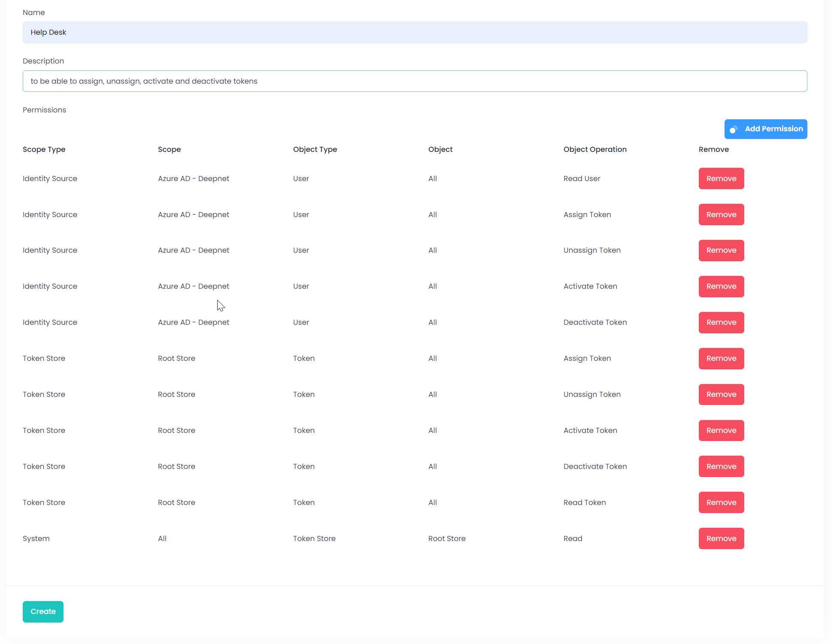Click the Object Operation column header
The image size is (834, 644).
[595, 149]
